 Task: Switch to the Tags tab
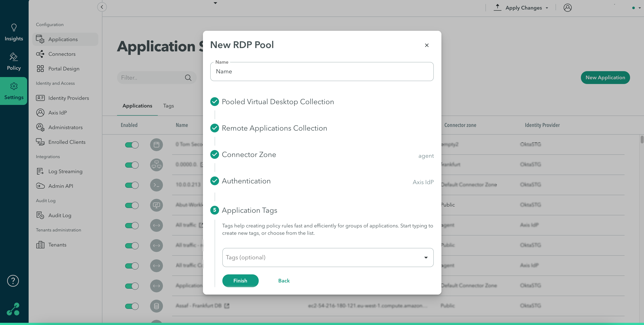(168, 106)
